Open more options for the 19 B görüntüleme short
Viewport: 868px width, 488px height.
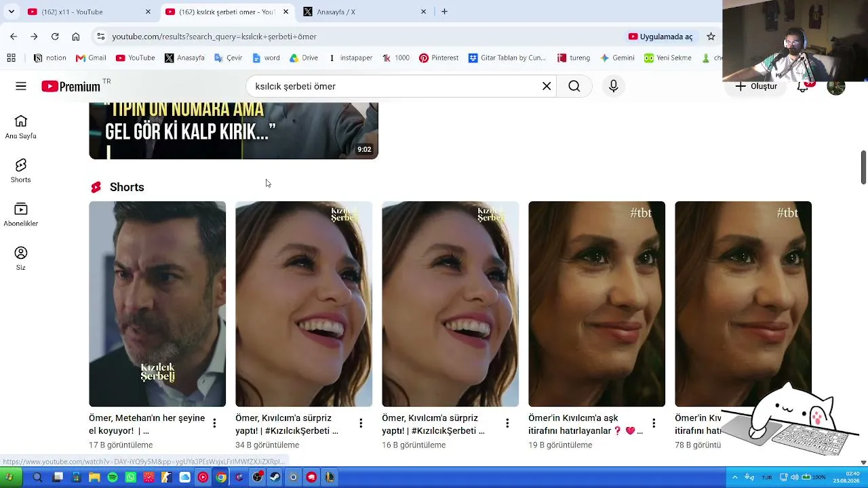654,424
